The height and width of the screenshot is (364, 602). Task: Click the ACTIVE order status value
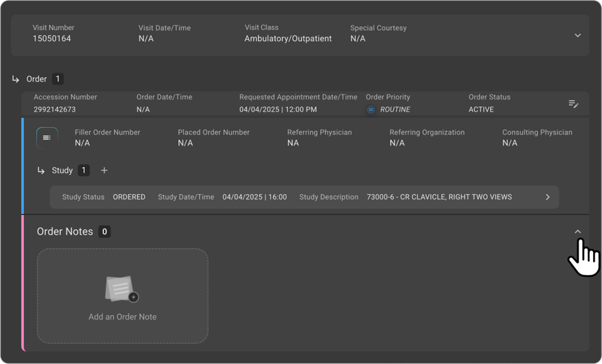tap(481, 110)
